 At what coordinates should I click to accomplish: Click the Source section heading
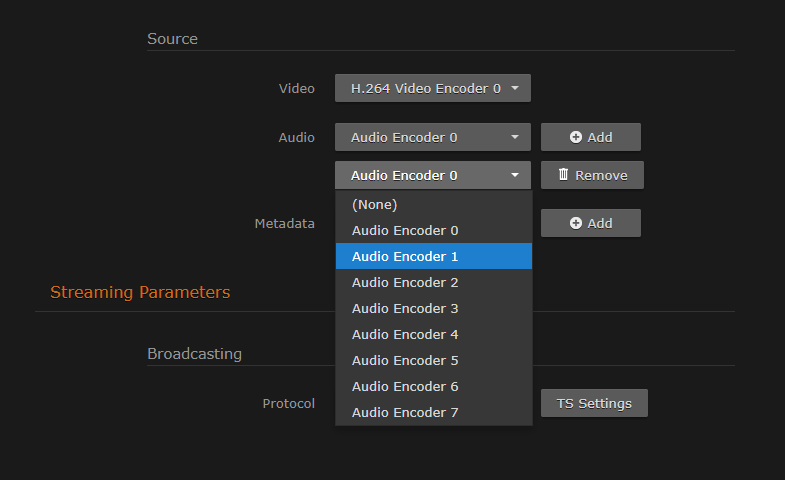pos(172,38)
